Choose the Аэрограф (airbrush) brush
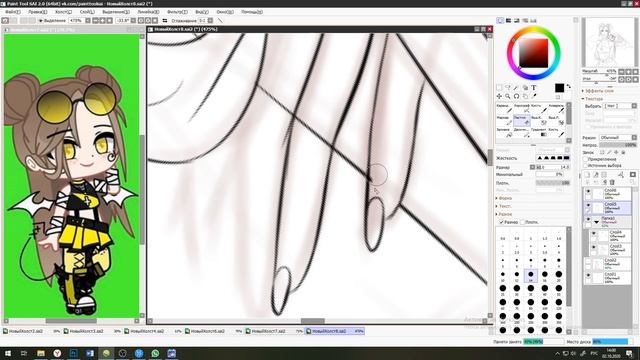Viewport: 640px width, 360px height. [x=522, y=108]
